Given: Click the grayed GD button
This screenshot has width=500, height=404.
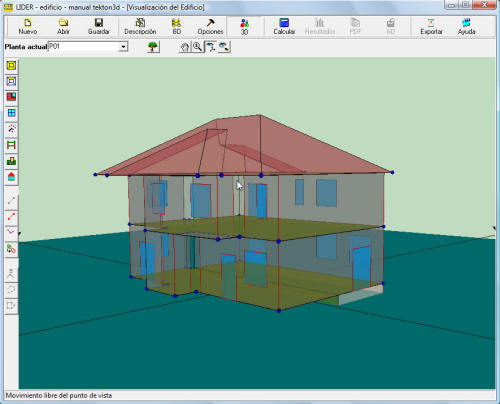Looking at the screenshot, I should (391, 27).
